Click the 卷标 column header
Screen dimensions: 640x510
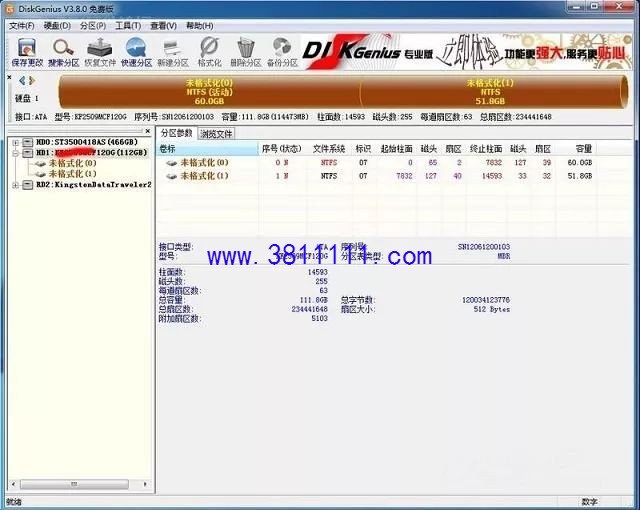(208, 149)
